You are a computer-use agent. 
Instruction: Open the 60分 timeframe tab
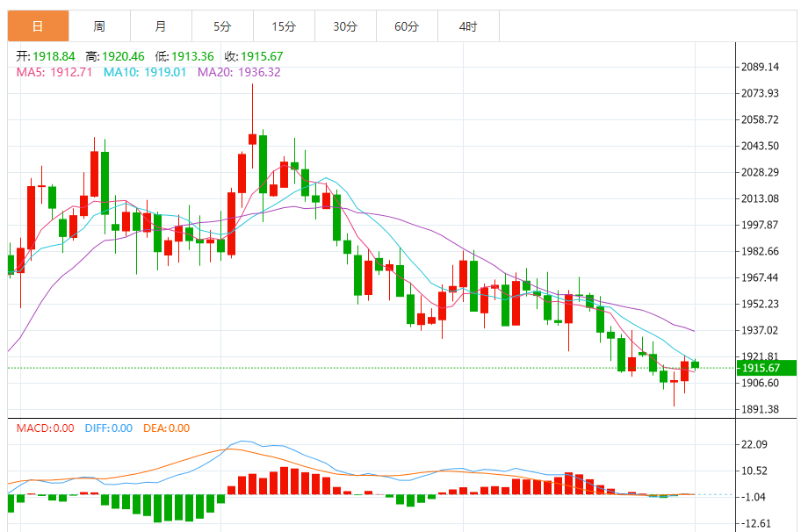(407, 26)
